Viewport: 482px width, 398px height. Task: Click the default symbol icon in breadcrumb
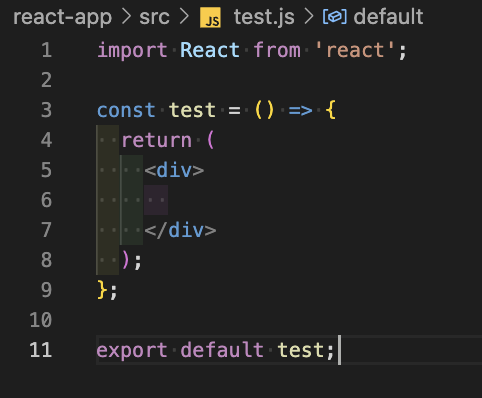click(335, 17)
